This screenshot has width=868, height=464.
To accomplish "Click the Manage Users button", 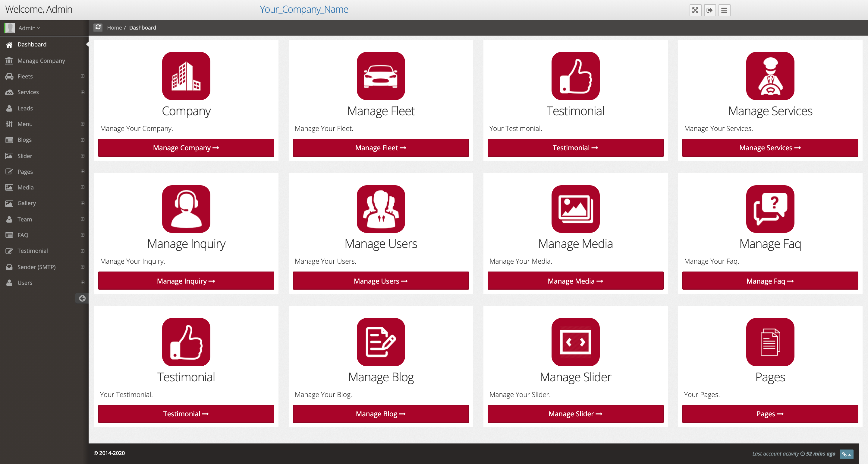I will pos(380,281).
